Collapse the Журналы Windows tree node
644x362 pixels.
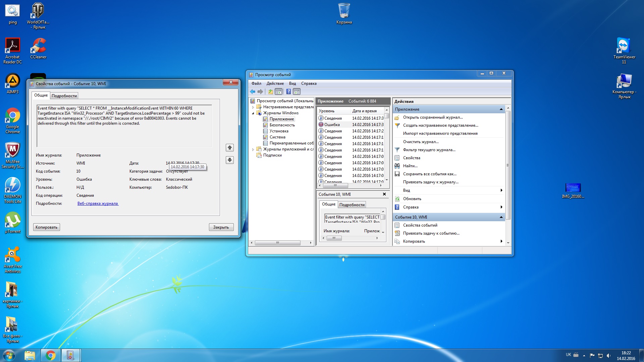tap(253, 113)
